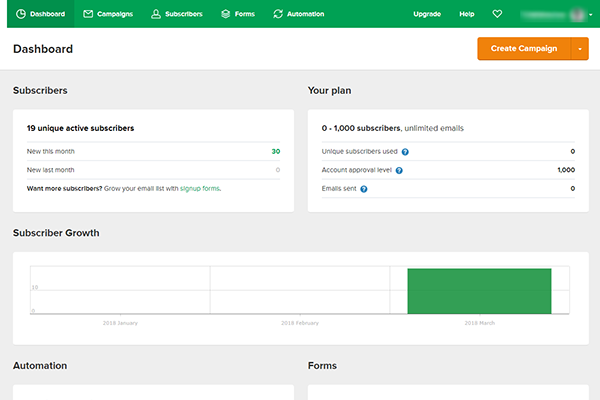Click the heart icon in top bar
This screenshot has width=600, height=400.
[x=498, y=14]
